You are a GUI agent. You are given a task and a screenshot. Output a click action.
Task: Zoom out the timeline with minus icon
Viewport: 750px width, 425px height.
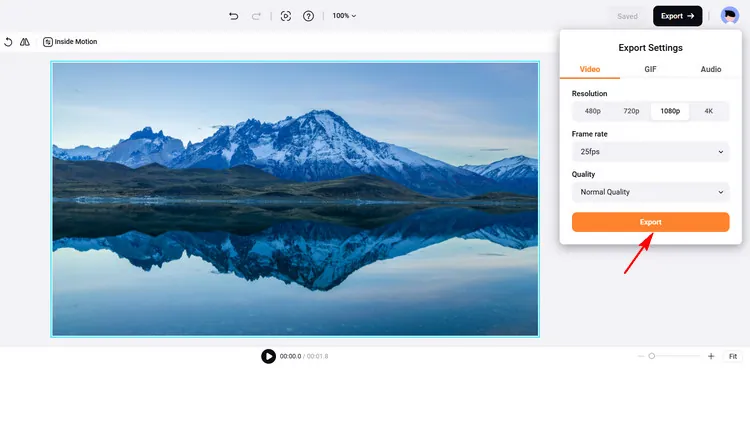coord(640,356)
